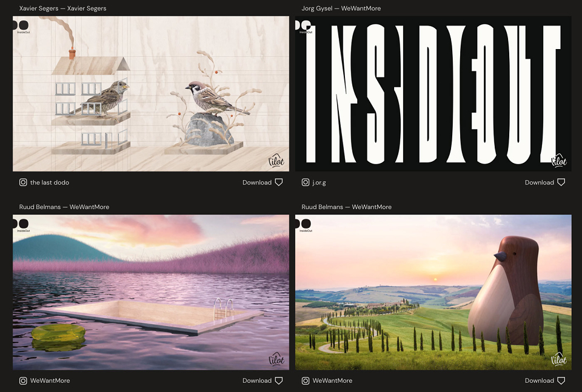Image resolution: width=582 pixels, height=392 pixels.
Task: Open the pink lake pool wallpaper thumbnail
Action: point(151,292)
